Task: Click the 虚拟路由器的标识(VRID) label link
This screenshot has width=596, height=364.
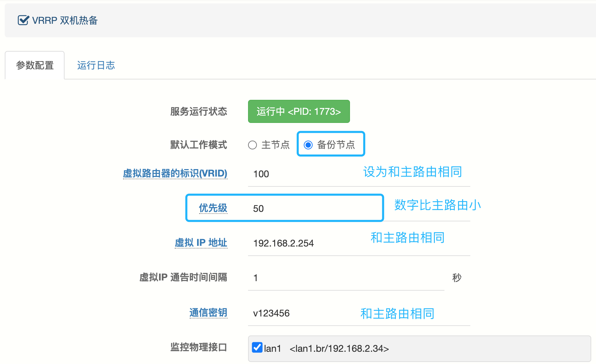Action: [175, 174]
